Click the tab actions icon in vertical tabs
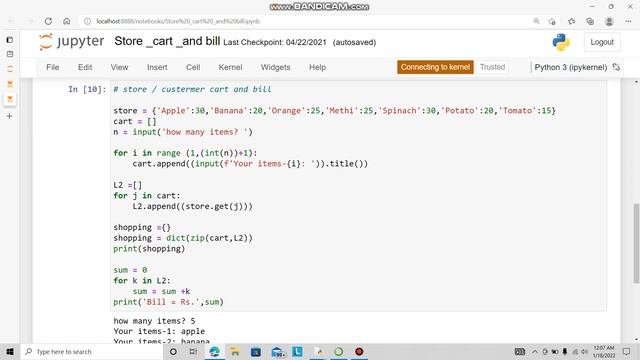 pos(10,40)
